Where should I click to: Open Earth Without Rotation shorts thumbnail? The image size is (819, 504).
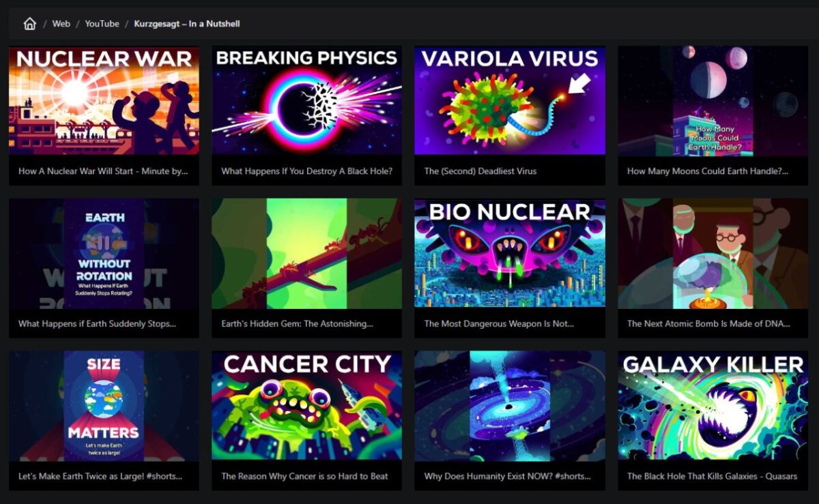click(x=104, y=254)
